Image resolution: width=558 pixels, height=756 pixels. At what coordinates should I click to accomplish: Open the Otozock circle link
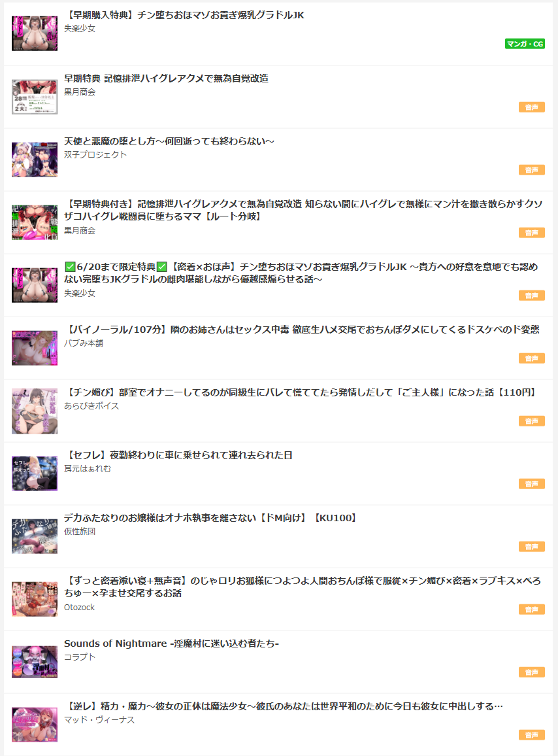coord(80,608)
